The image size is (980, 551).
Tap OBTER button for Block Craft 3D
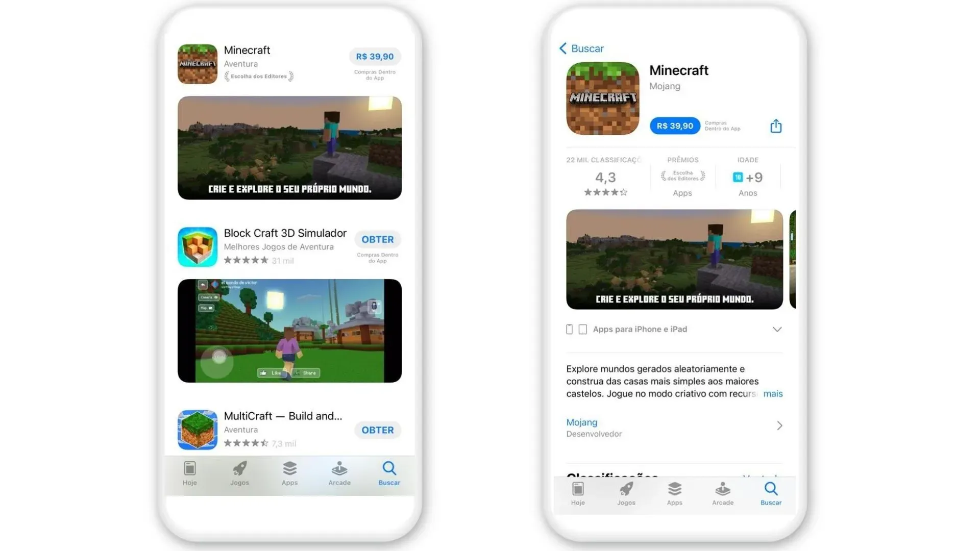[376, 239]
